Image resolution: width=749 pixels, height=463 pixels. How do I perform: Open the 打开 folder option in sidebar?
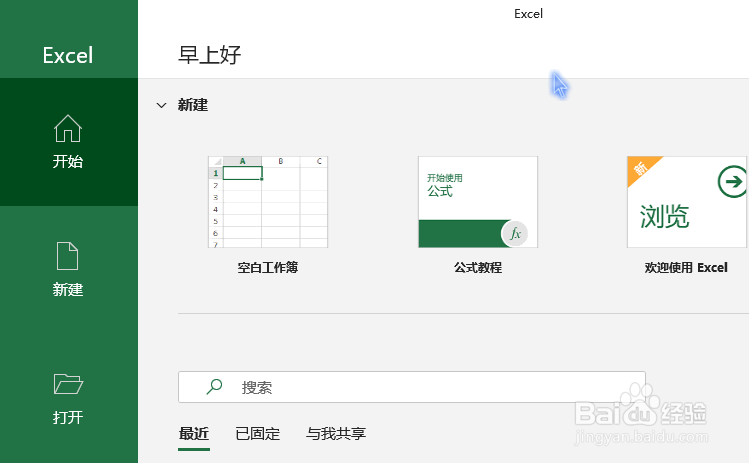(x=68, y=398)
